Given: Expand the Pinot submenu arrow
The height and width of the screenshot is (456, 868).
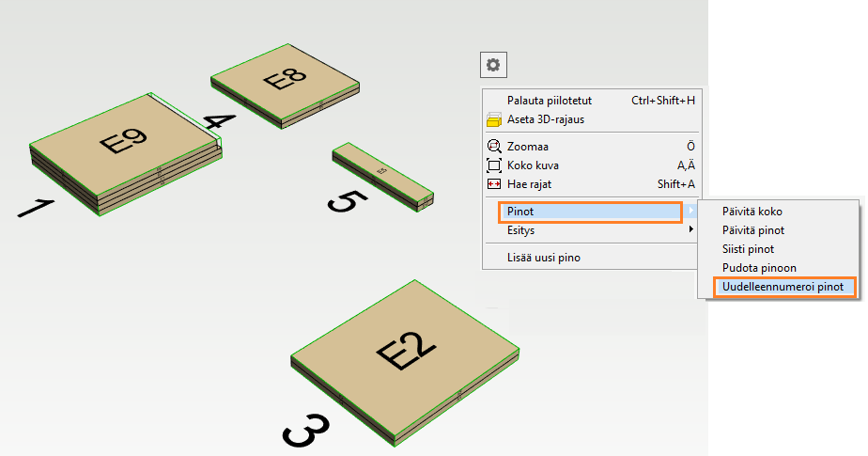Looking at the screenshot, I should [x=690, y=211].
